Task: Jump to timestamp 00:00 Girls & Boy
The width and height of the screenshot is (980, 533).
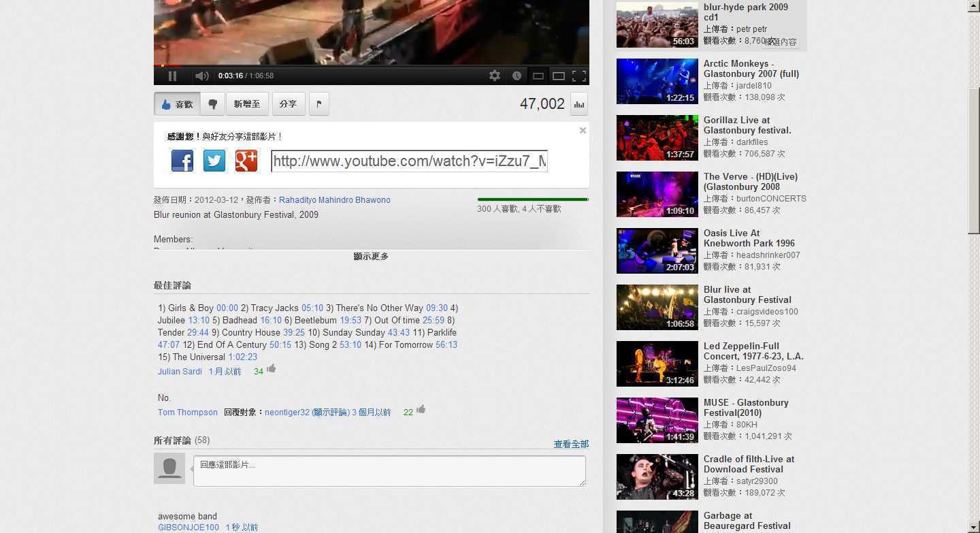Action: point(227,308)
